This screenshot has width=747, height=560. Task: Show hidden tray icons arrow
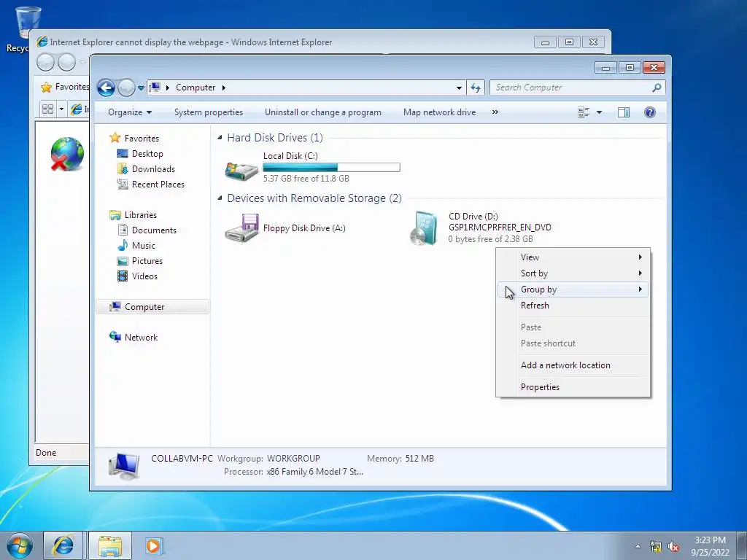(x=638, y=546)
